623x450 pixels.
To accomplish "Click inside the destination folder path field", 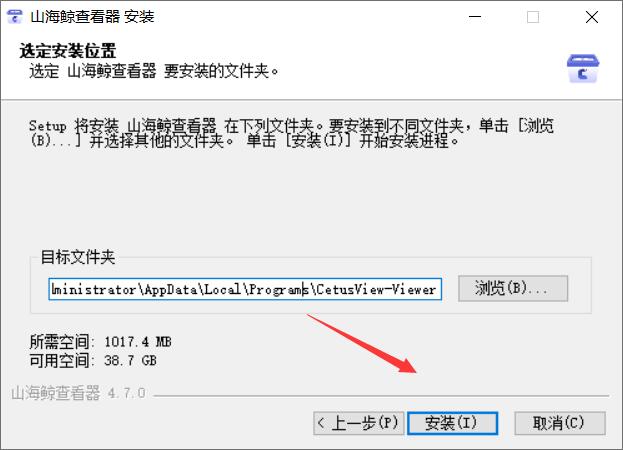I will [245, 289].
